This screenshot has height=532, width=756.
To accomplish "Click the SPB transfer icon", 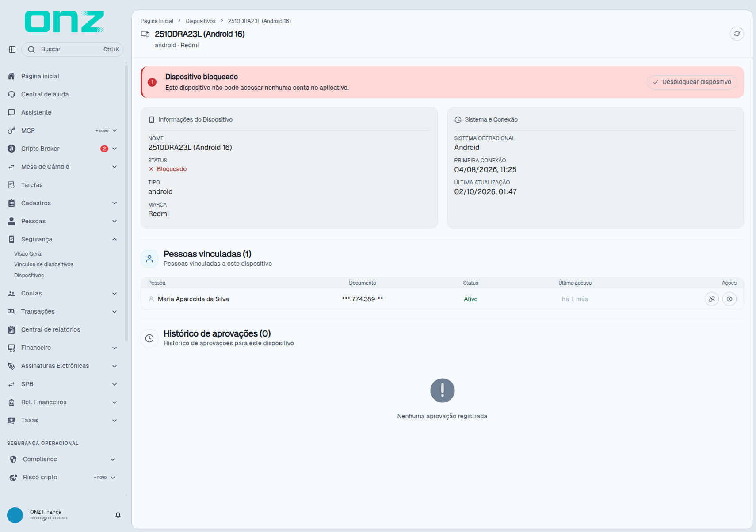I will tap(11, 384).
